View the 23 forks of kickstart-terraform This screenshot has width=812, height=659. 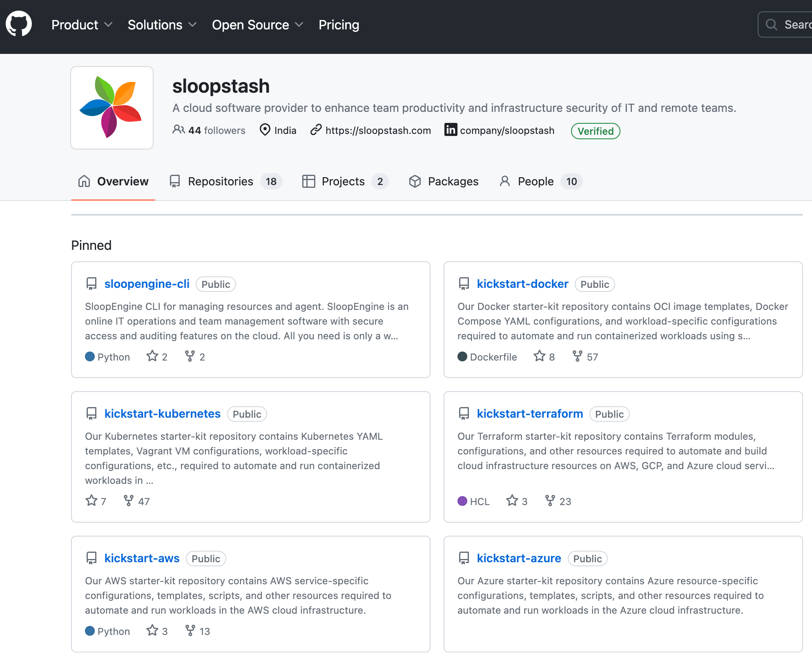click(x=558, y=501)
